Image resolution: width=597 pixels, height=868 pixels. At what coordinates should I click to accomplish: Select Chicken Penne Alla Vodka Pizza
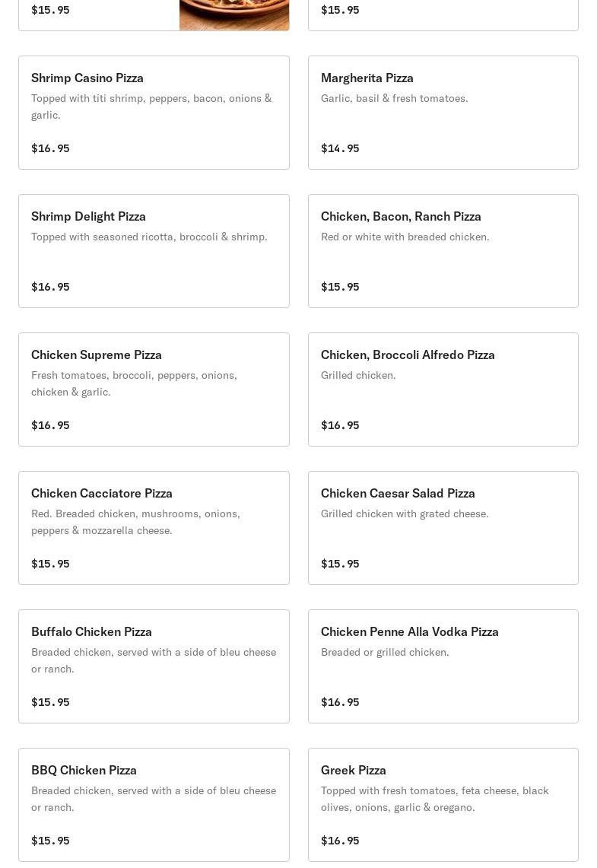(x=443, y=666)
